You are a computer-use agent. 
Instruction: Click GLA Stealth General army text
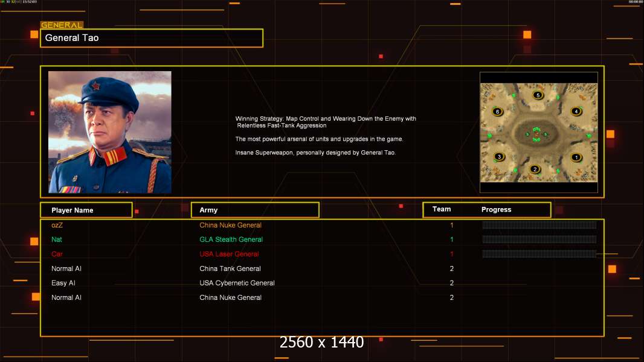click(231, 240)
